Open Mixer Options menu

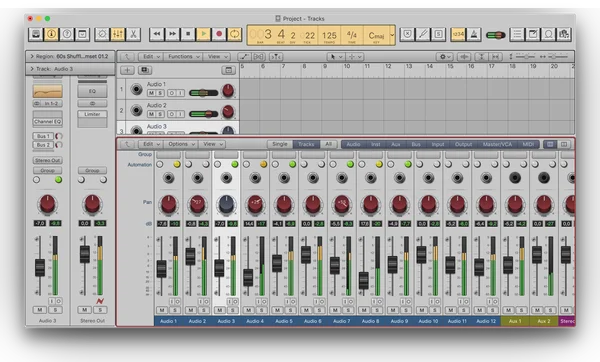coord(182,144)
